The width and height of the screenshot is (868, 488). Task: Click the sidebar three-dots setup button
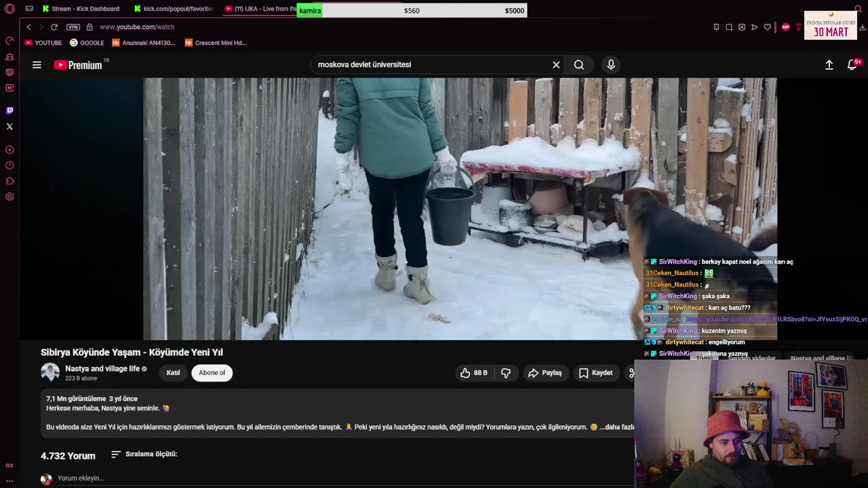pos(9,481)
